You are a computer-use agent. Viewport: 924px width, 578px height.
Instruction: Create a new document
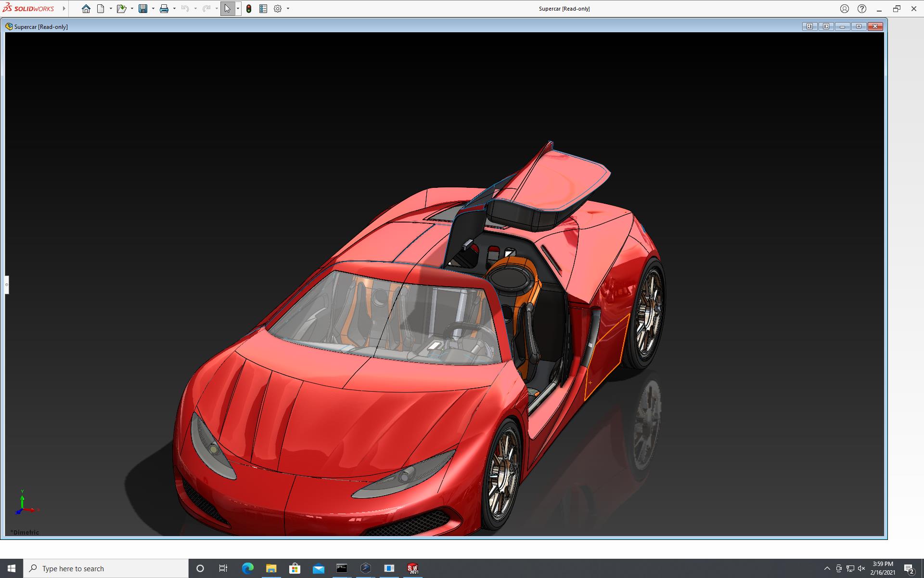[x=101, y=9]
